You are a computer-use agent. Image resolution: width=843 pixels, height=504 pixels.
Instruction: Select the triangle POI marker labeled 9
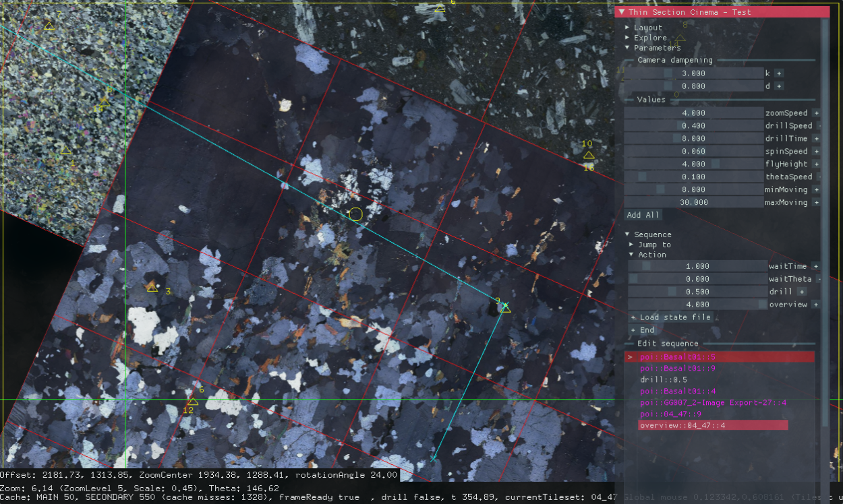(505, 308)
